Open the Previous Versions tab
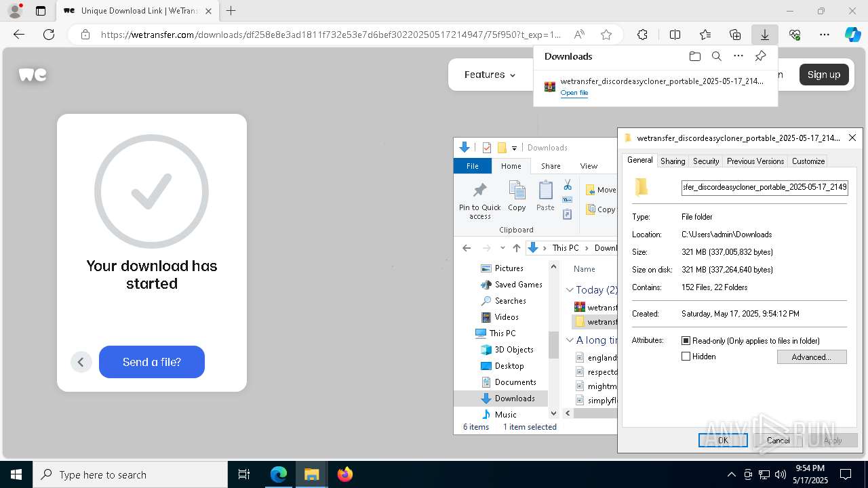This screenshot has height=488, width=868. (x=755, y=161)
